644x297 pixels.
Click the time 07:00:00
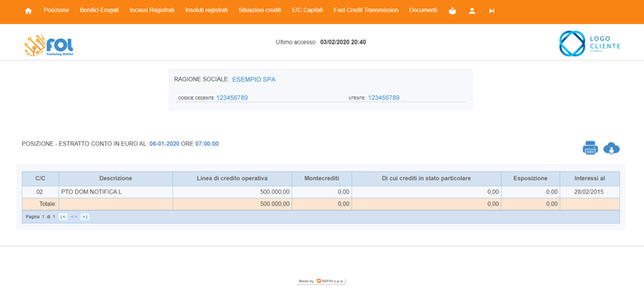point(207,144)
